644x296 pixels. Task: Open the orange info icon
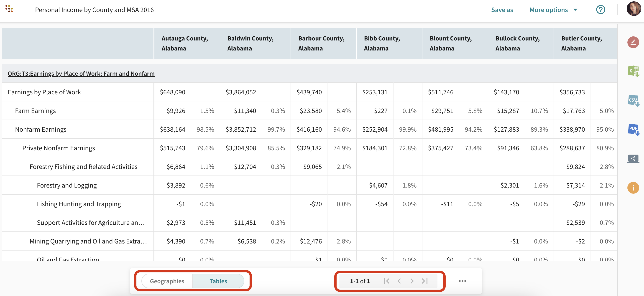[633, 188]
